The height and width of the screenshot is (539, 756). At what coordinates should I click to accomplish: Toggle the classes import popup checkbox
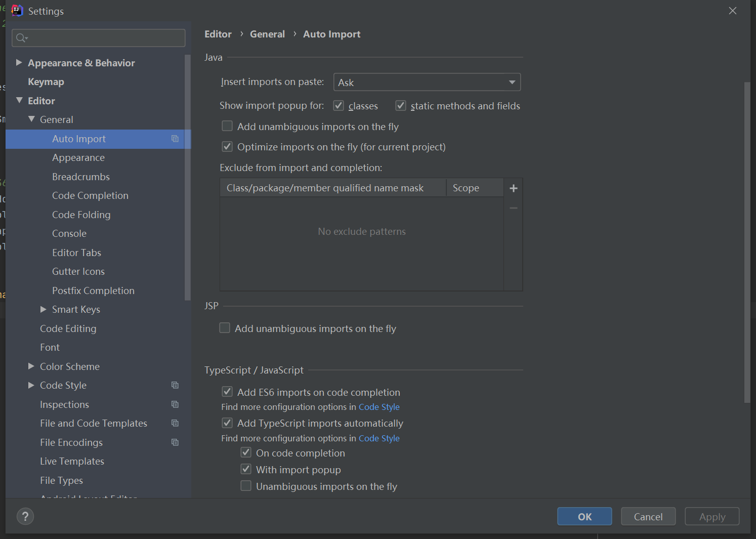pos(339,105)
